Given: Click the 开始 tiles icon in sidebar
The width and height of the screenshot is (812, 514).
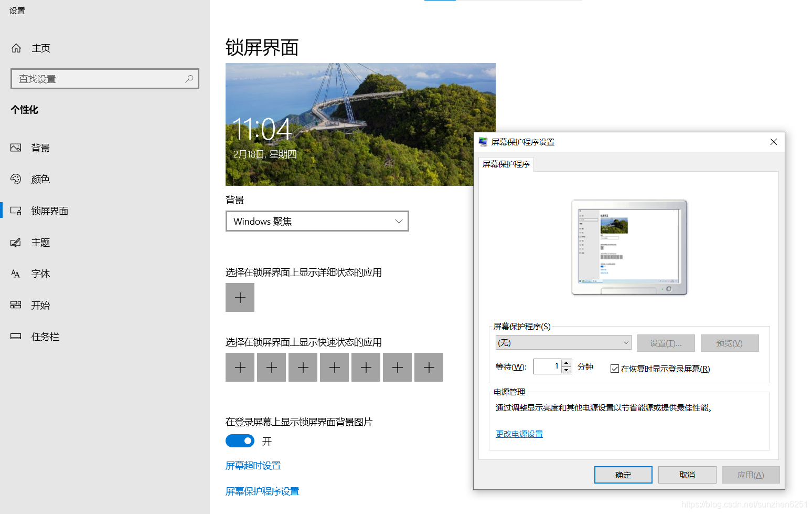Looking at the screenshot, I should coord(16,305).
